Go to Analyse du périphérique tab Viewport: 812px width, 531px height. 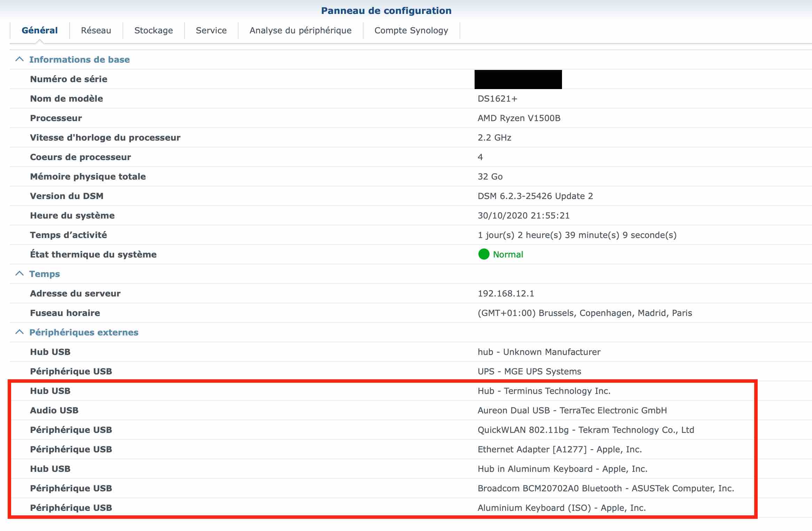[300, 31]
